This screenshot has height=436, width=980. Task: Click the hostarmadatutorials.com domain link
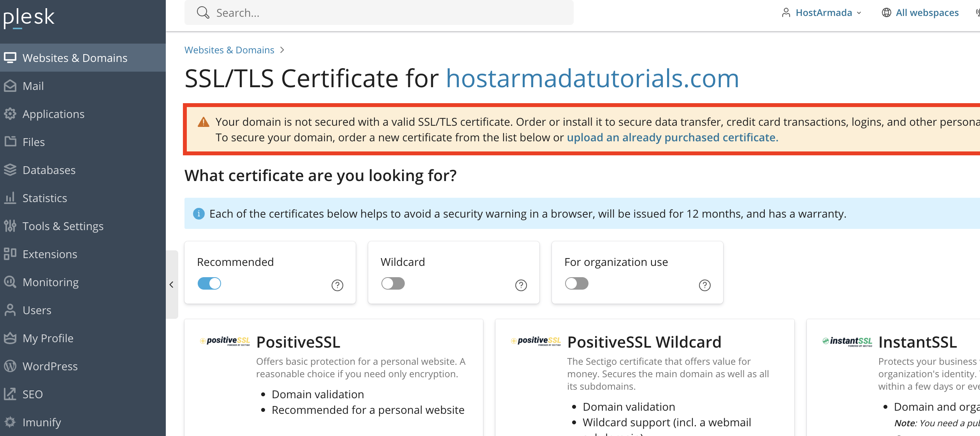pos(592,79)
